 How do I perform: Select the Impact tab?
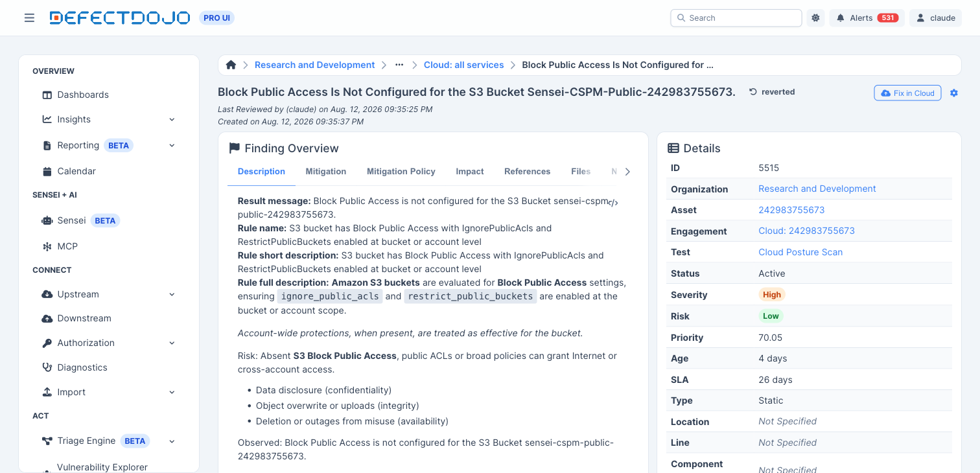(470, 172)
